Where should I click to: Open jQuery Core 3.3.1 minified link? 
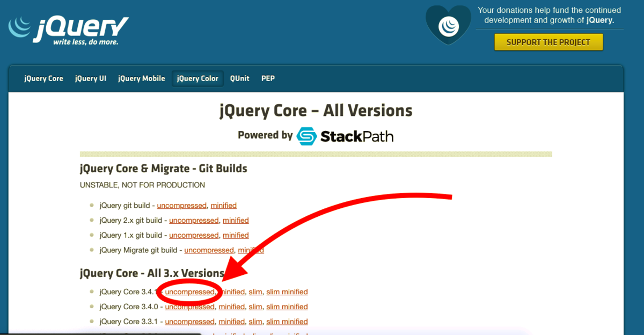232,322
